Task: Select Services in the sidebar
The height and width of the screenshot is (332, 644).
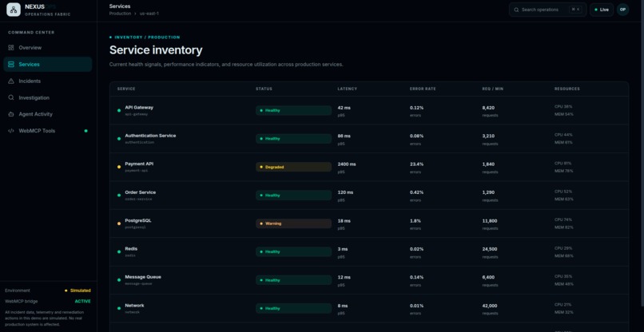Action: tap(48, 65)
